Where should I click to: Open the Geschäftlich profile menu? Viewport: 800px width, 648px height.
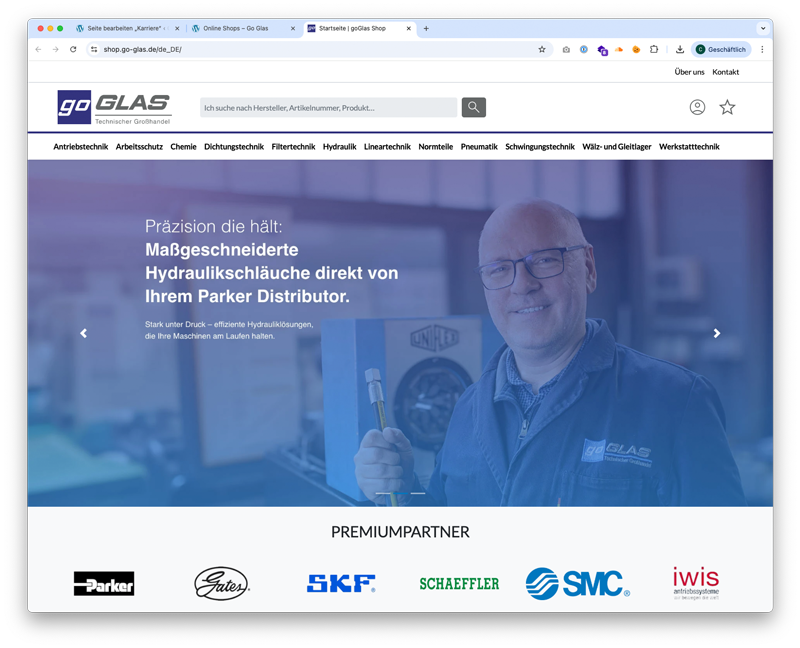click(x=721, y=49)
